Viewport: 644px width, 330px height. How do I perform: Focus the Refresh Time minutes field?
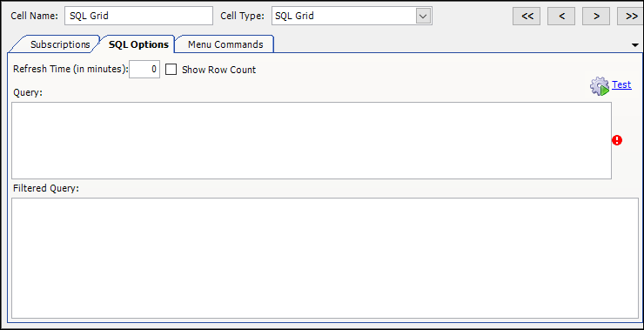[x=144, y=70]
